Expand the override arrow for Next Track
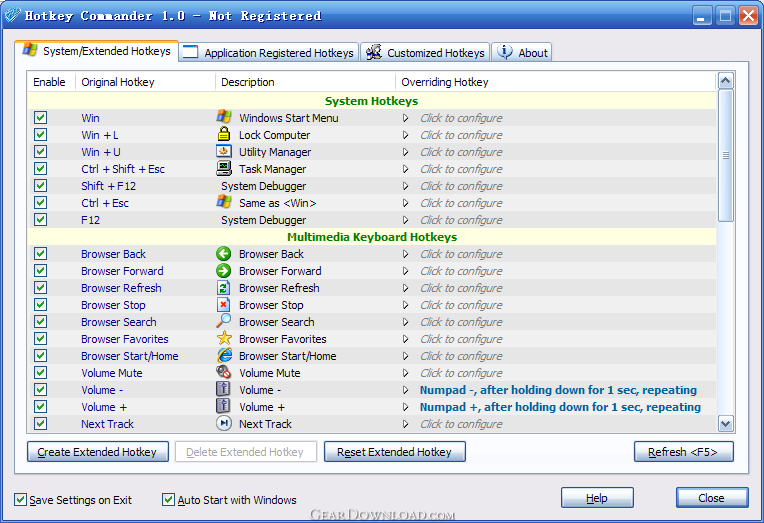Image resolution: width=764 pixels, height=523 pixels. pos(406,424)
